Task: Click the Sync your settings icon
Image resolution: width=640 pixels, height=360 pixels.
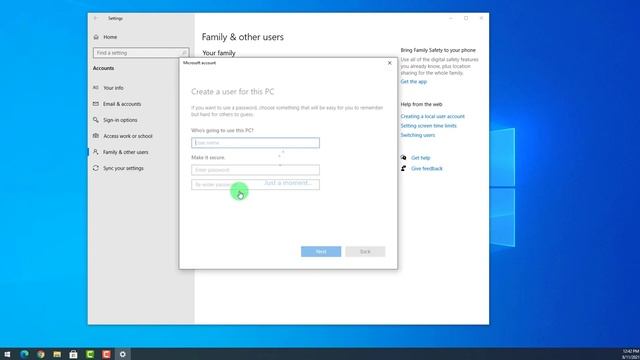Action: (96, 168)
